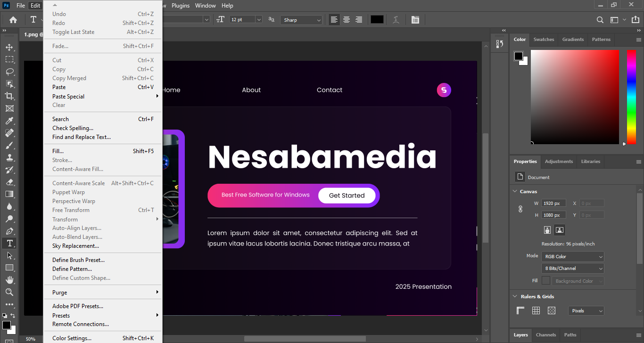Select the Pen tool
The height and width of the screenshot is (343, 644).
pos(9,231)
